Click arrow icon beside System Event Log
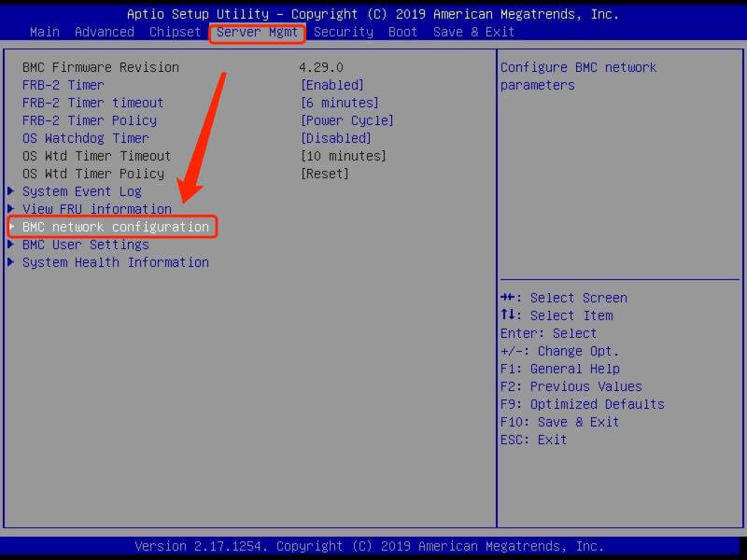This screenshot has height=560, width=747. 11,191
